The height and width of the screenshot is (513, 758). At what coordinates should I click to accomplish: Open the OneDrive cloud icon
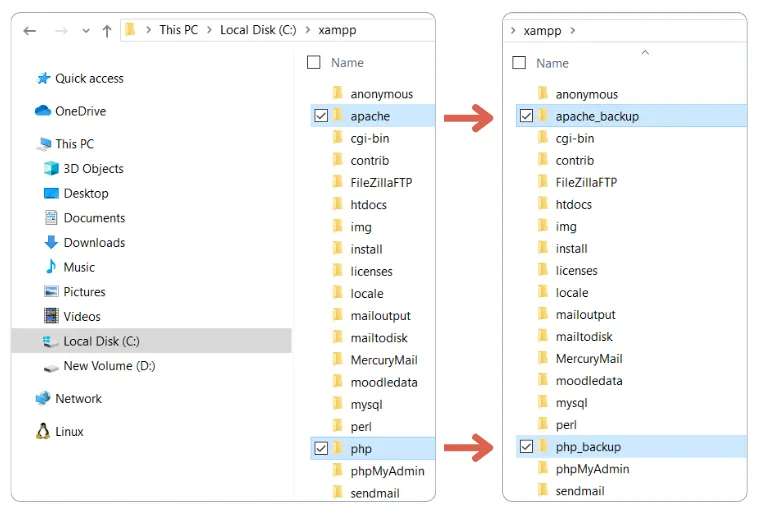coord(43,111)
